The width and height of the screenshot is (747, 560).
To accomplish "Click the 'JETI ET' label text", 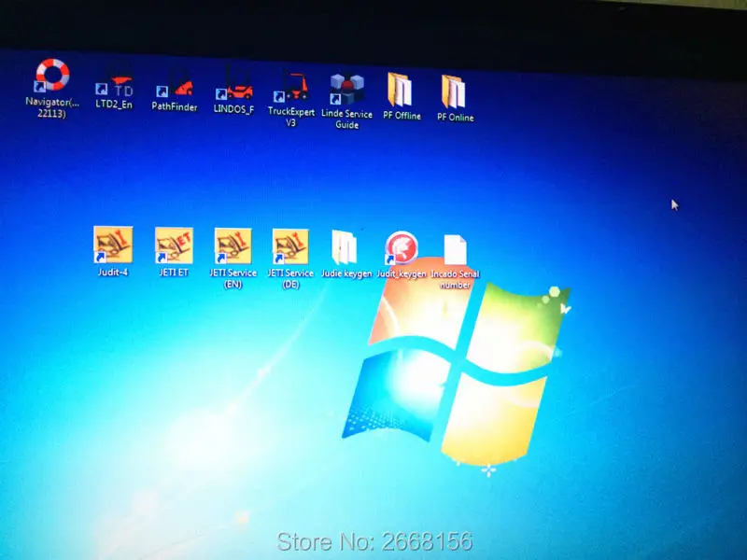I will (x=174, y=273).
